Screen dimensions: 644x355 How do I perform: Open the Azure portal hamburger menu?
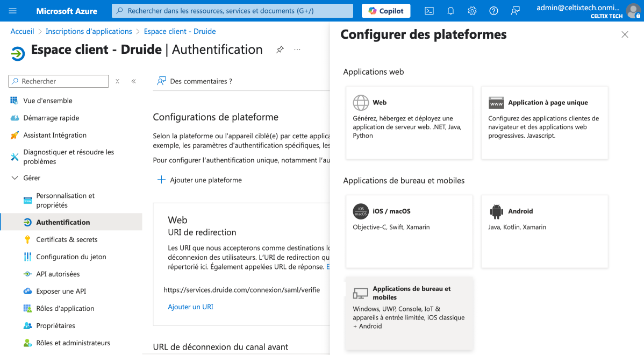13,11
